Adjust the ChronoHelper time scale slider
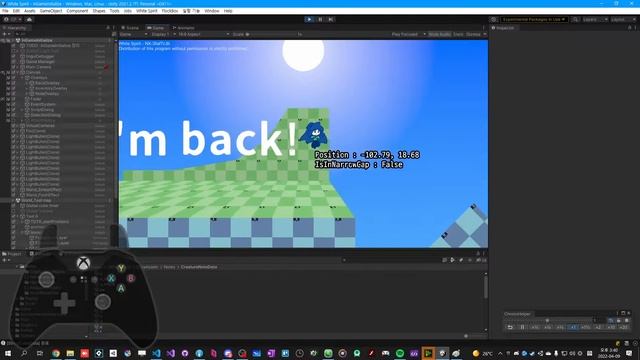 click(548, 320)
